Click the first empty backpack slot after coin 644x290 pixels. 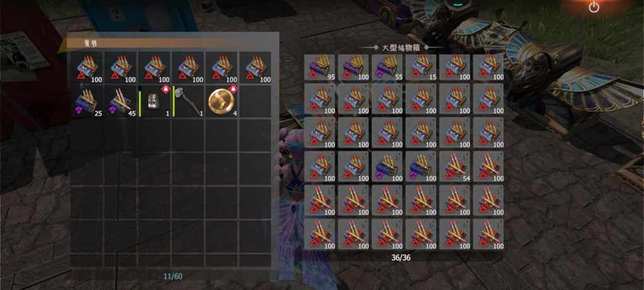(x=256, y=102)
